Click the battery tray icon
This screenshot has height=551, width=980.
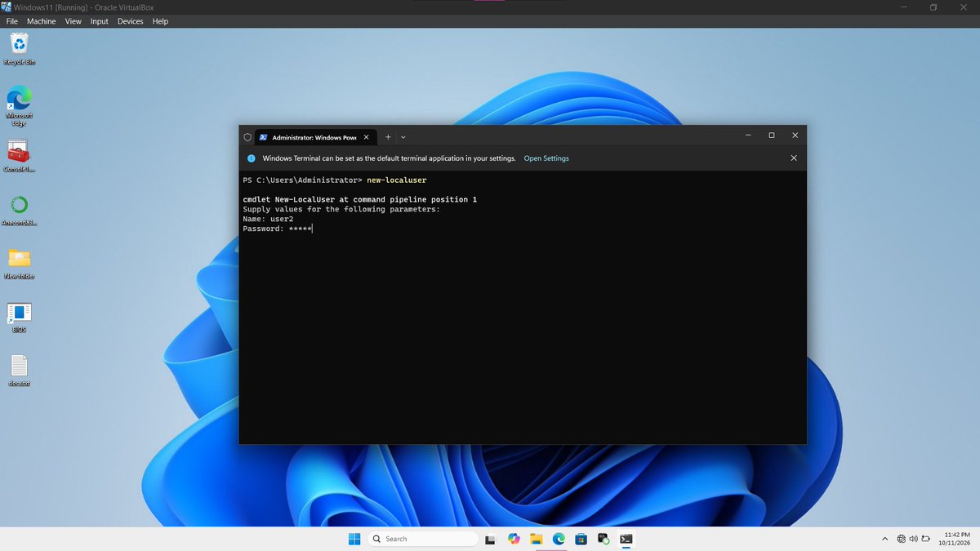(925, 539)
